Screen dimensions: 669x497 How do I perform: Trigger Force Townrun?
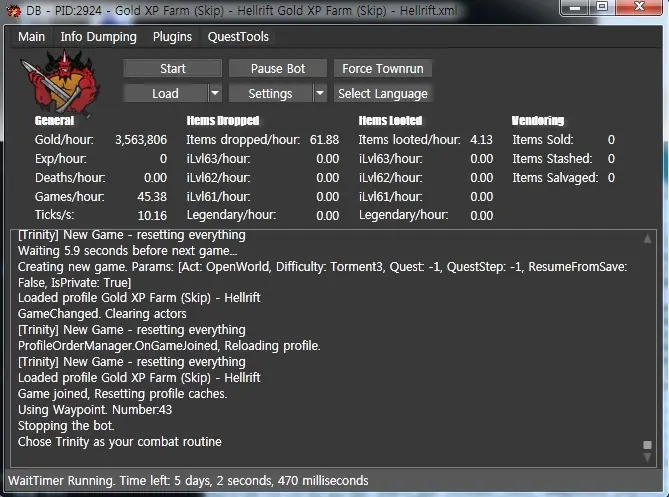point(382,69)
